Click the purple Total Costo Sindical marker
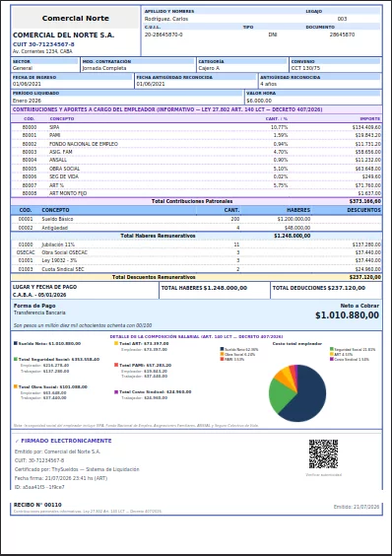 click(116, 391)
